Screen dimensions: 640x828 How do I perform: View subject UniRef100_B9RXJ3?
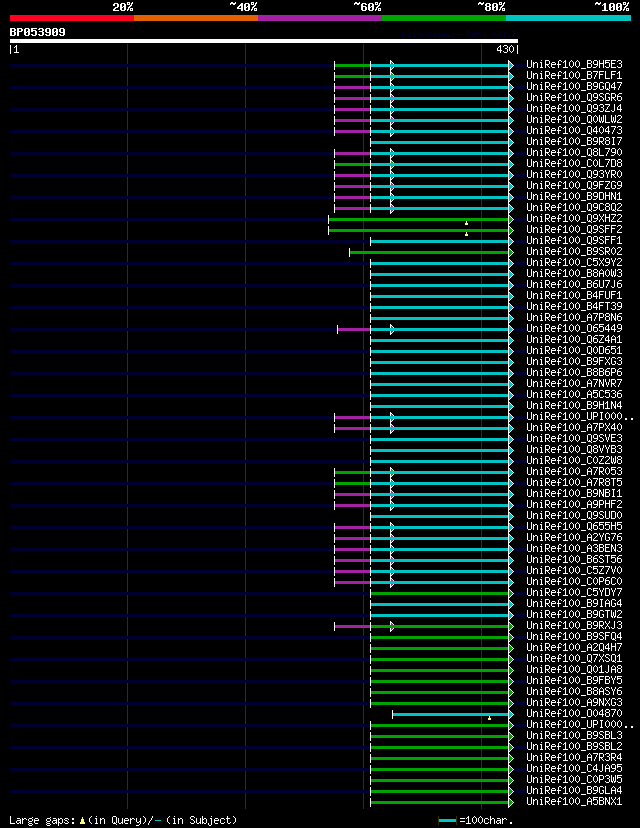[575, 626]
